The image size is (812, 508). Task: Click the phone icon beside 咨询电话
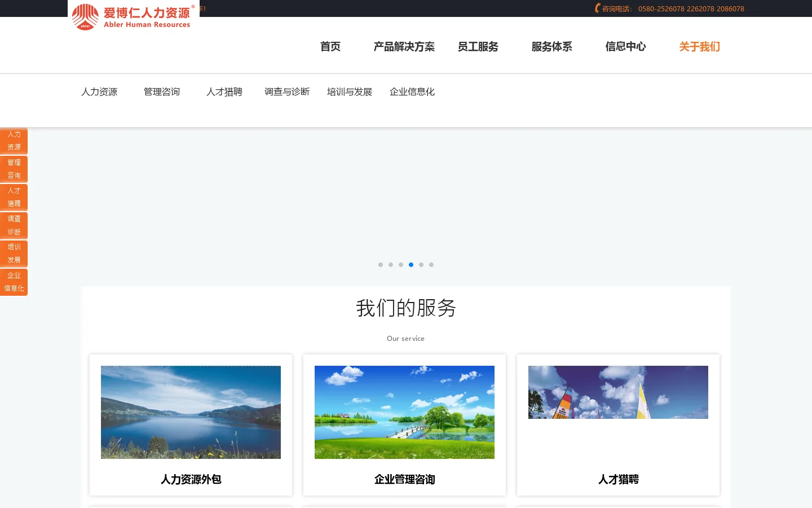click(598, 8)
